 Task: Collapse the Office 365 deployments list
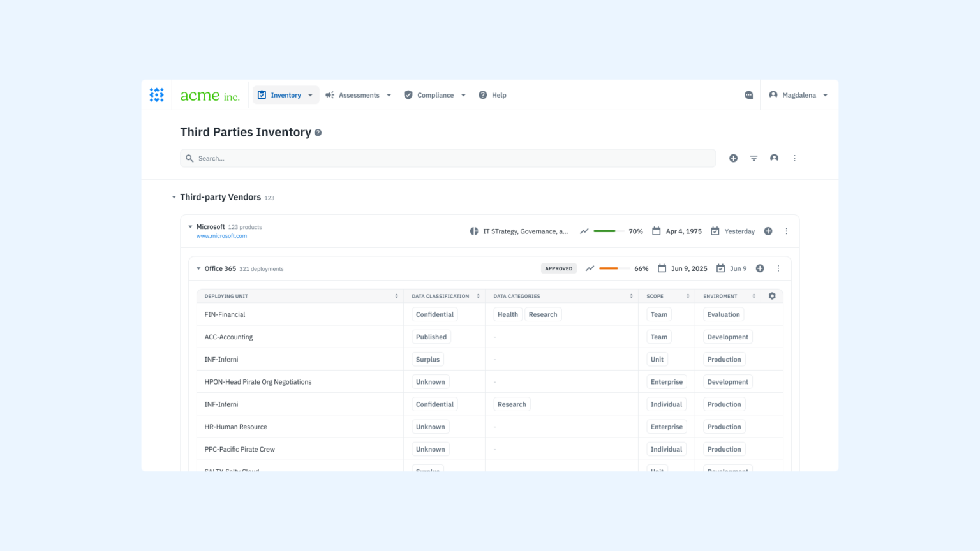[198, 268]
